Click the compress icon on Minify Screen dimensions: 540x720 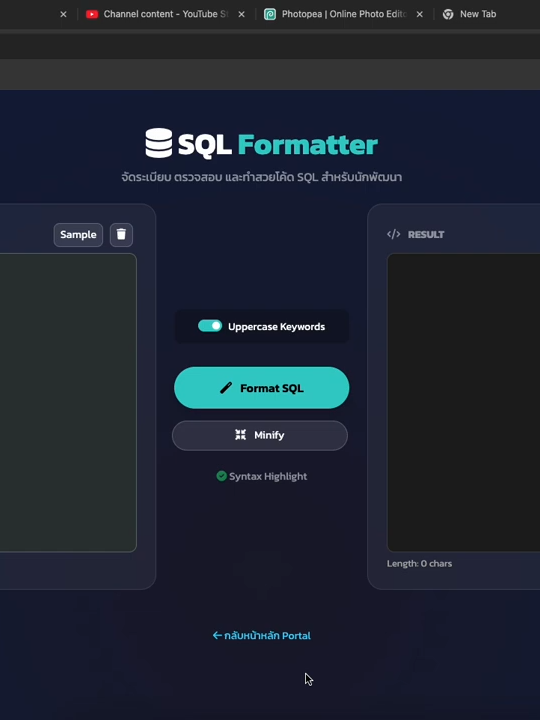[241, 435]
